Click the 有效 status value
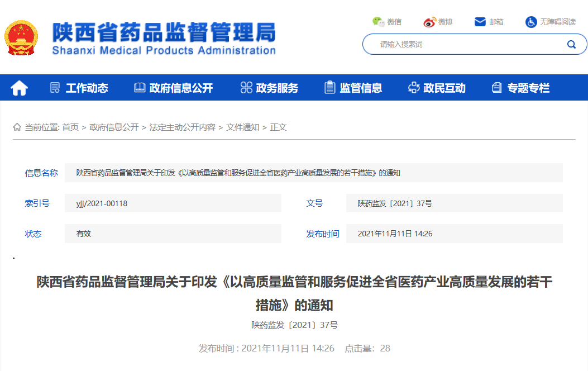Viewport: 588px width, 371px height. pyautogui.click(x=84, y=234)
